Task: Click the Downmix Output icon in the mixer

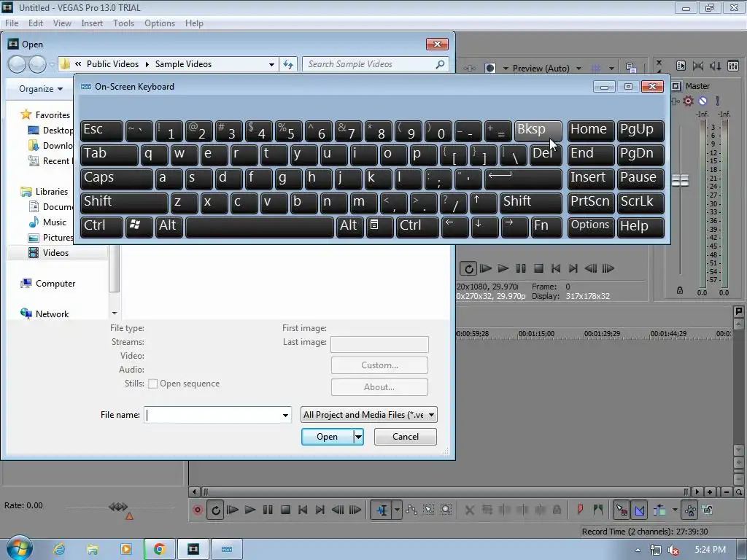Action: pos(698,66)
